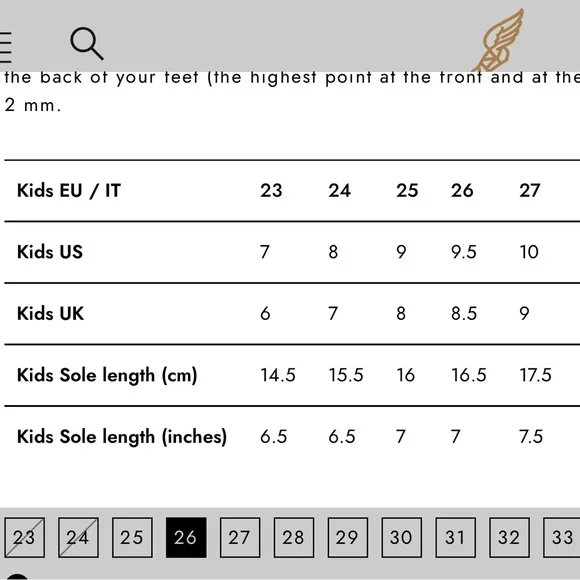Image resolution: width=580 pixels, height=580 pixels.
Task: Click the Kids US row label
Action: pyautogui.click(x=50, y=252)
